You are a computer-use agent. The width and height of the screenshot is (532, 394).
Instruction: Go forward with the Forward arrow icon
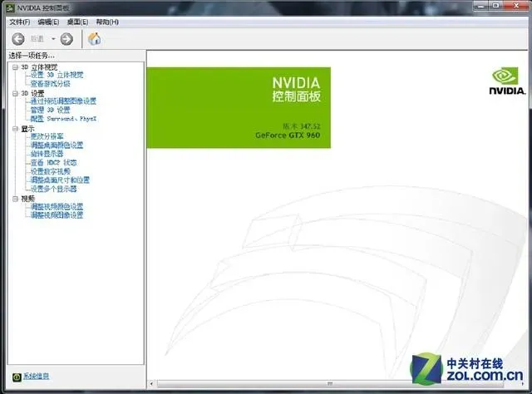[66, 39]
